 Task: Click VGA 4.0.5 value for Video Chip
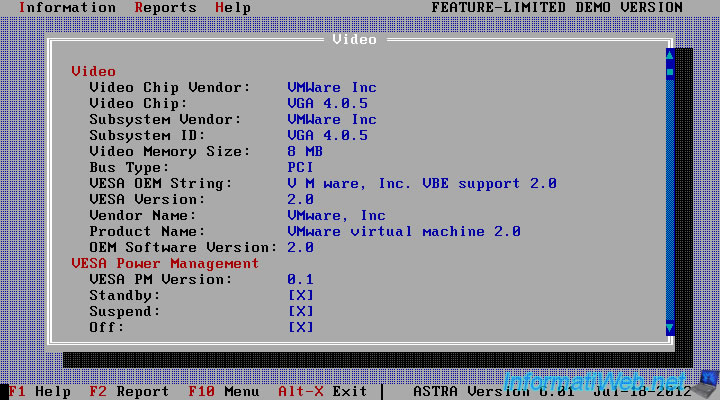pos(327,103)
